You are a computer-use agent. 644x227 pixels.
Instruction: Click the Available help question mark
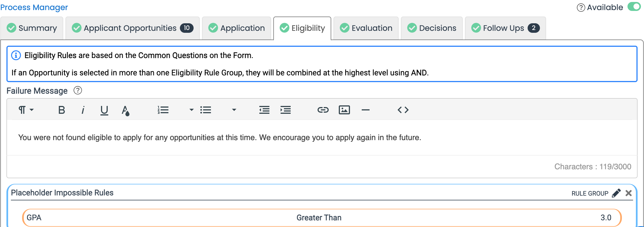pos(581,8)
